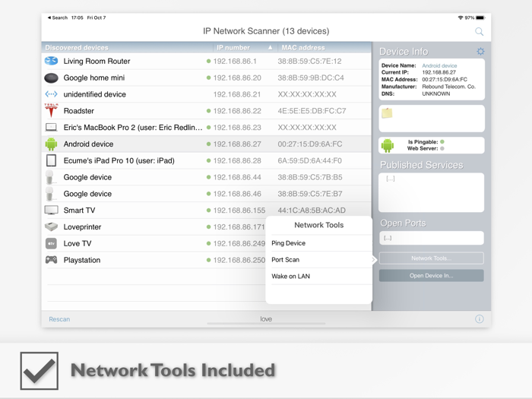The image size is (532, 399).
Task: Click the Manufacturer value Rebound Telecom. Co.
Action: (448, 87)
